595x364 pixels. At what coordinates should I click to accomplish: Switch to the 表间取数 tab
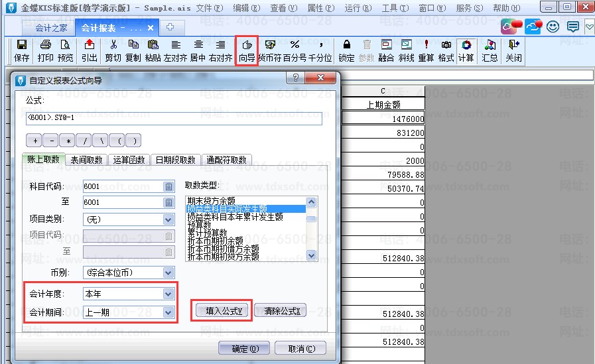point(86,160)
